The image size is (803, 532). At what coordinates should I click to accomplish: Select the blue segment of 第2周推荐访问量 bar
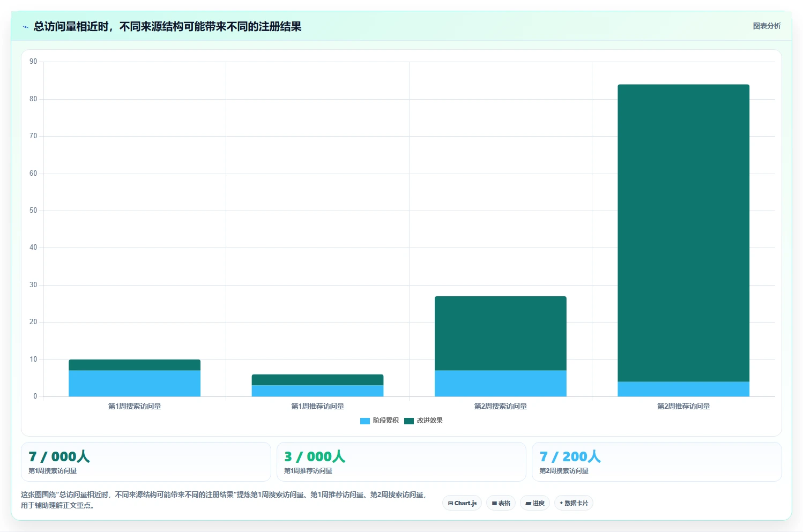click(683, 389)
